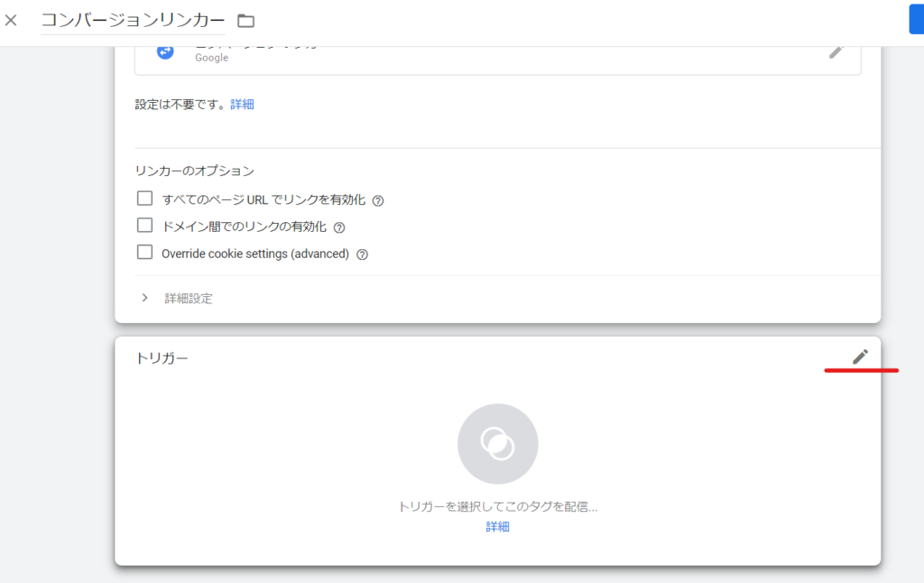Expand the 詳細設定 section chevron

(x=145, y=298)
